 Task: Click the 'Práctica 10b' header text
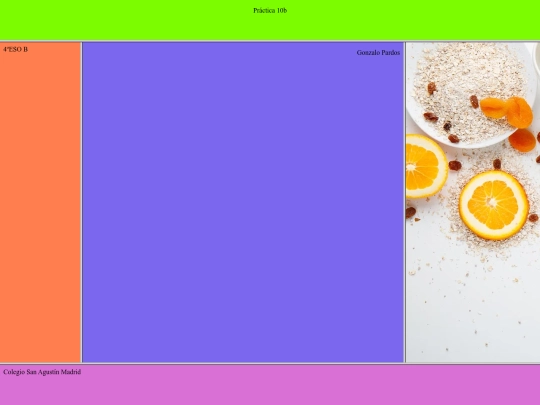[270, 10]
